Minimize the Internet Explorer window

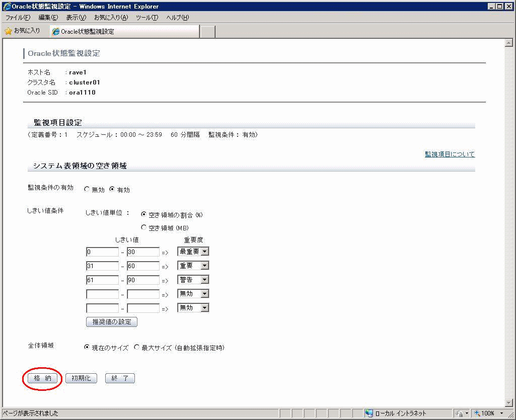[491, 6]
